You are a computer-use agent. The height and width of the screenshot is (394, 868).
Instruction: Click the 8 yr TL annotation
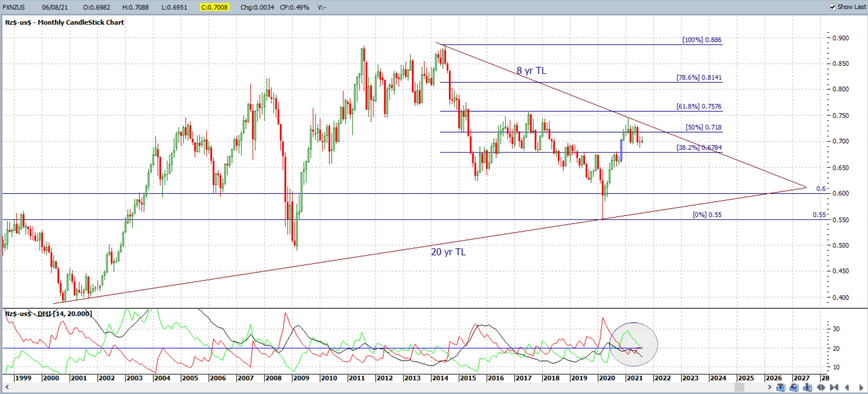[x=531, y=70]
